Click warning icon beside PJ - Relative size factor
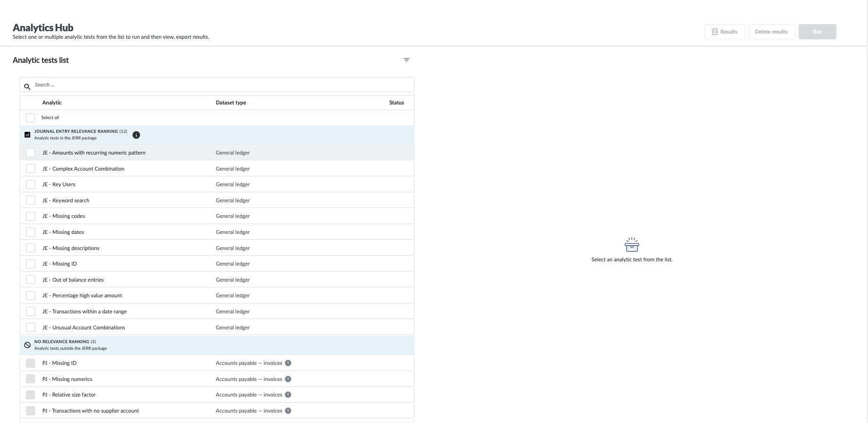 click(288, 395)
